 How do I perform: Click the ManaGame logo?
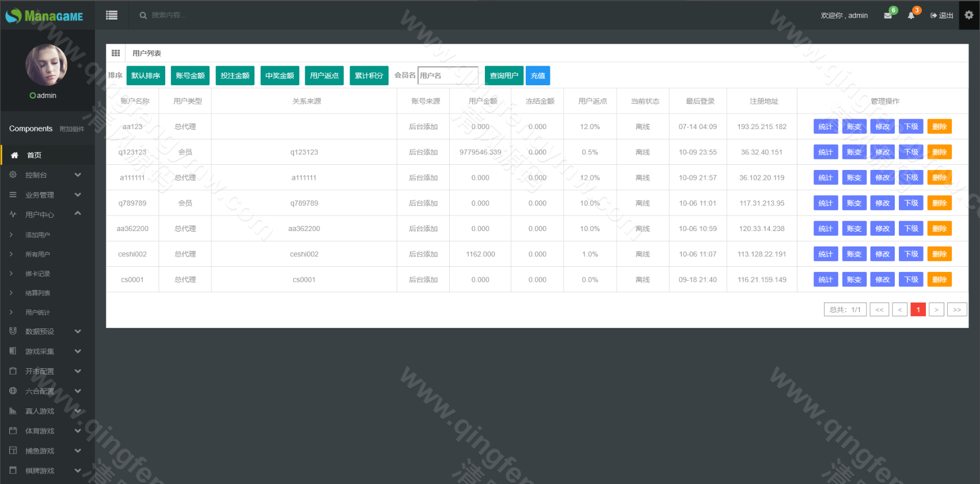[x=44, y=16]
